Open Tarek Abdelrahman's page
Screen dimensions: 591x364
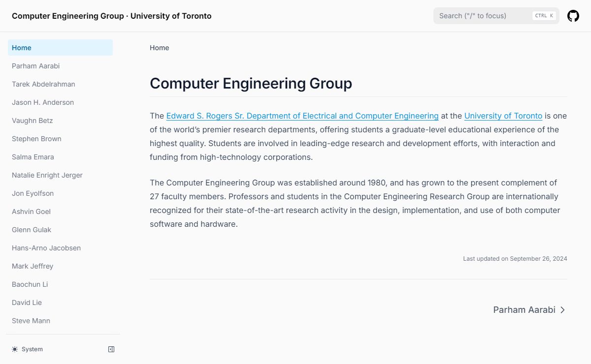(x=60, y=84)
